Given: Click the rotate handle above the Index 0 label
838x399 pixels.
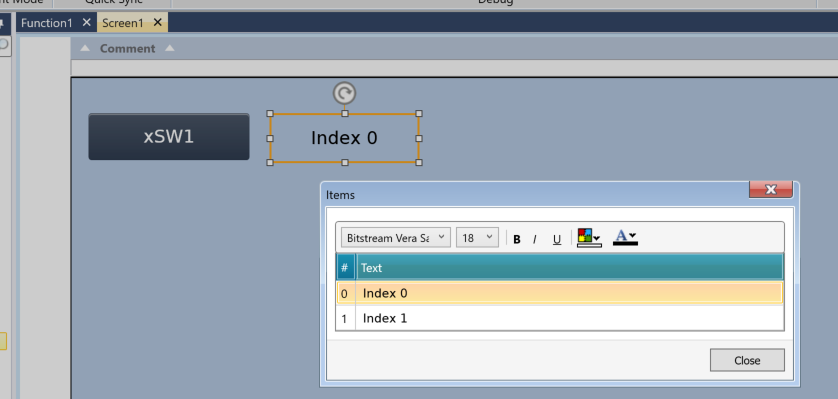Looking at the screenshot, I should 344,93.
